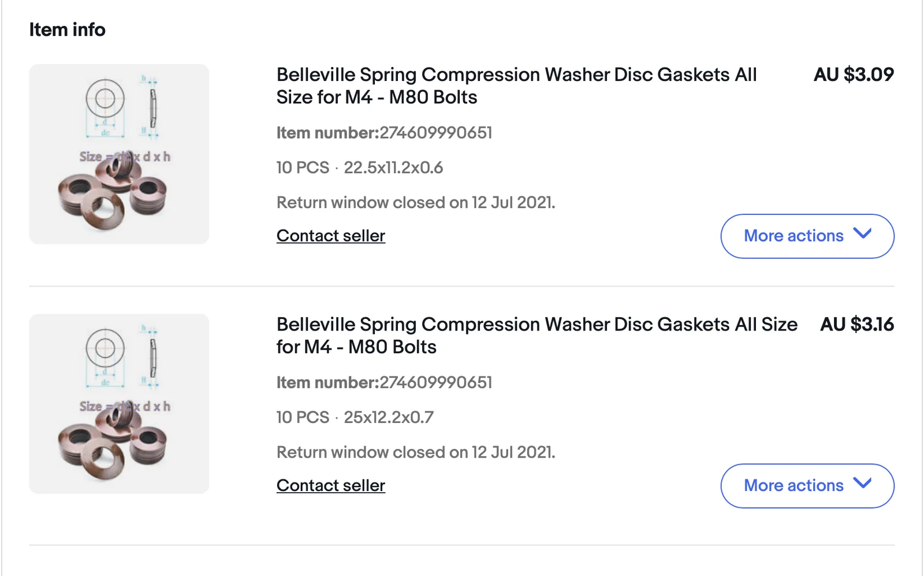The height and width of the screenshot is (576, 924).
Task: Click the AU $3.09 price
Action: [853, 75]
